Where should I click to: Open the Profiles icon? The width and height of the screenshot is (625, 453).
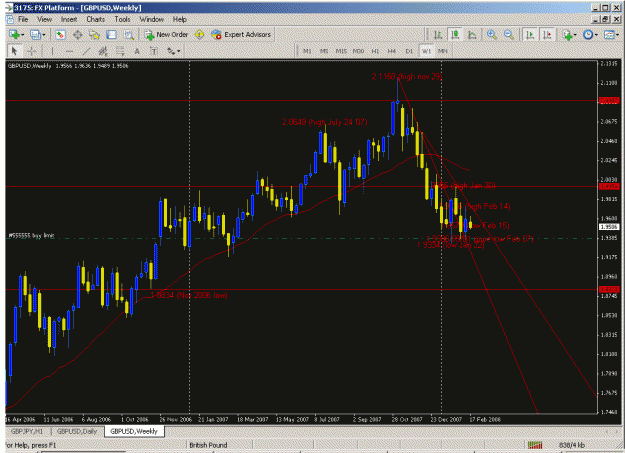(x=35, y=35)
